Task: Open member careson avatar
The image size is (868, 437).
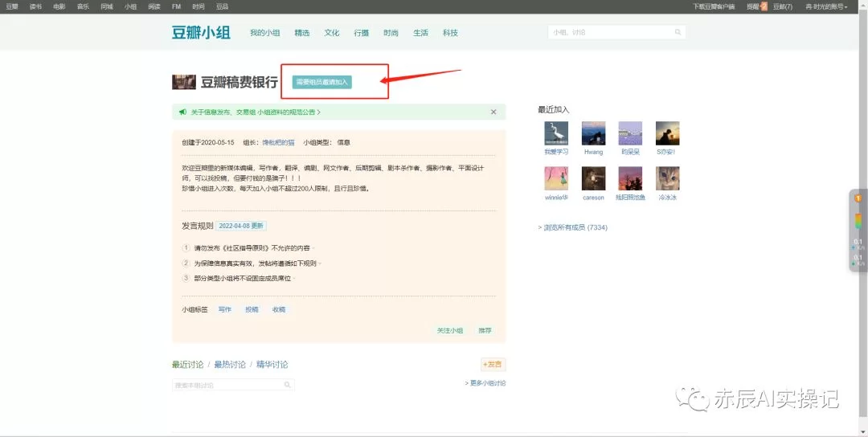Action: [x=593, y=178]
